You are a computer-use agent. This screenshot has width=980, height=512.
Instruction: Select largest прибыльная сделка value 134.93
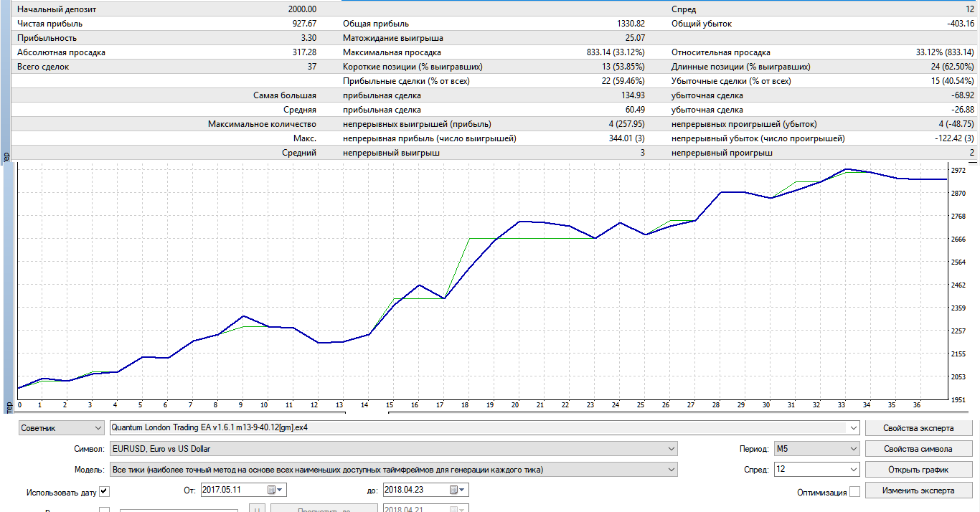pyautogui.click(x=633, y=95)
